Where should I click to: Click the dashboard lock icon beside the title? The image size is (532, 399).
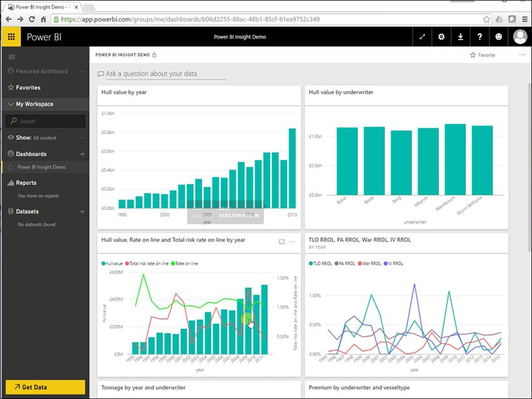[x=155, y=54]
